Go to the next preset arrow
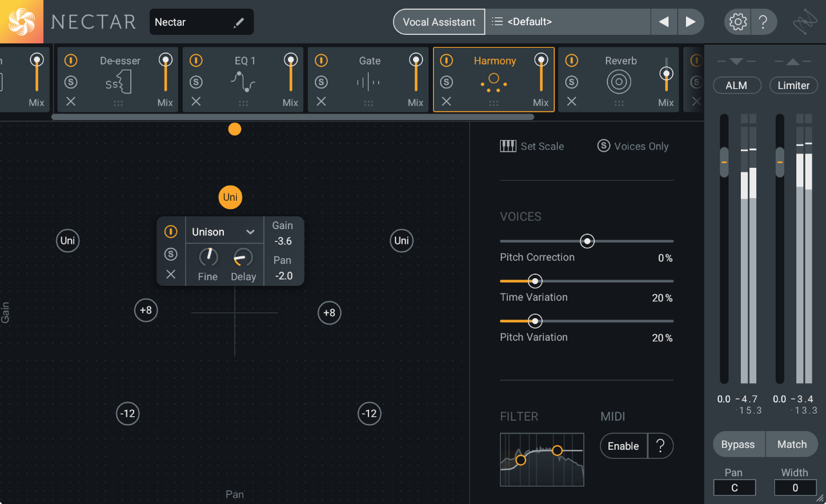Screen dimensions: 826x504 click(x=690, y=22)
